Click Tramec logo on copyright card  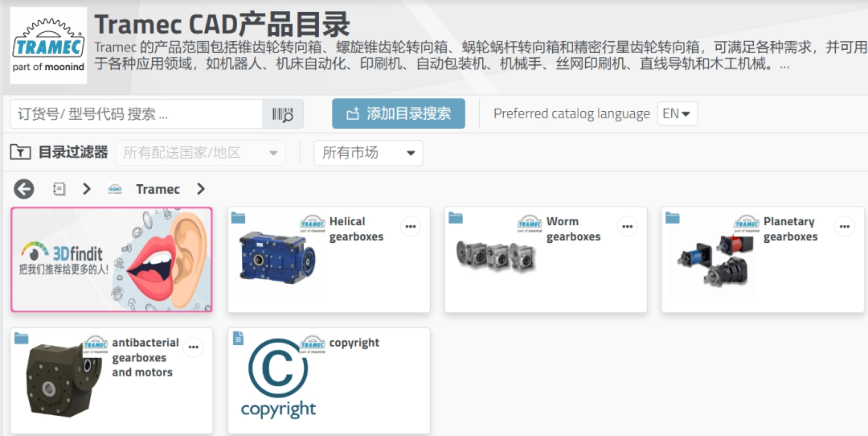click(x=312, y=344)
